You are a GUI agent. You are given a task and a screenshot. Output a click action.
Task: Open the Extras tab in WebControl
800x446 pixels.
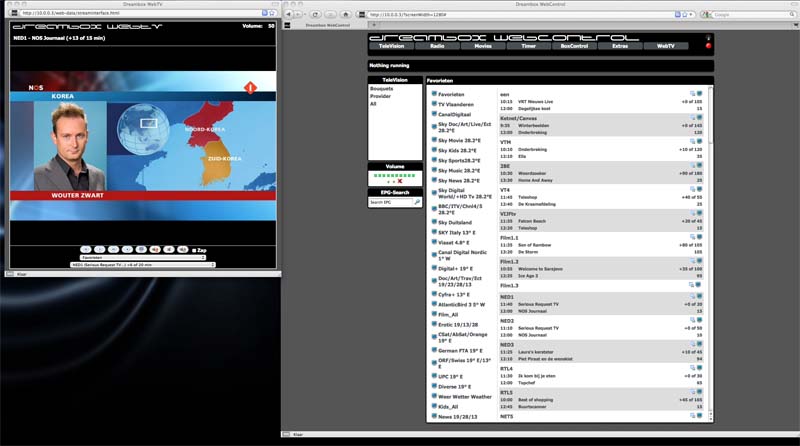pyautogui.click(x=620, y=46)
